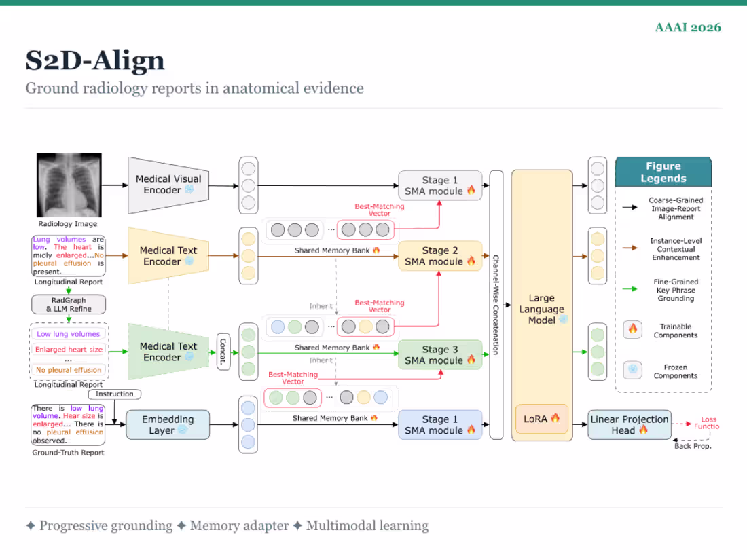The height and width of the screenshot is (560, 747).
Task: Click the vertical Concat. box
Action: 223,352
